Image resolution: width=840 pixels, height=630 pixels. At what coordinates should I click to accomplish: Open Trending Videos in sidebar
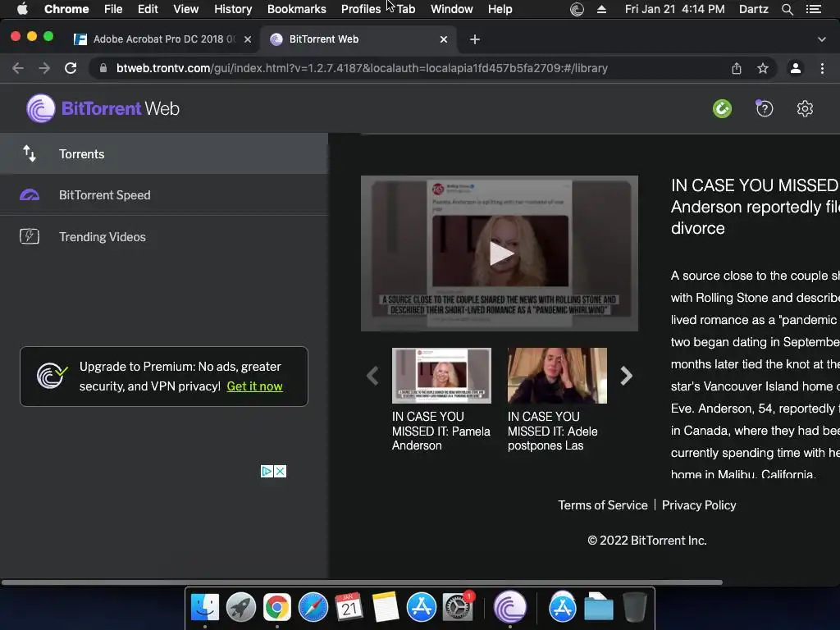[163, 237]
